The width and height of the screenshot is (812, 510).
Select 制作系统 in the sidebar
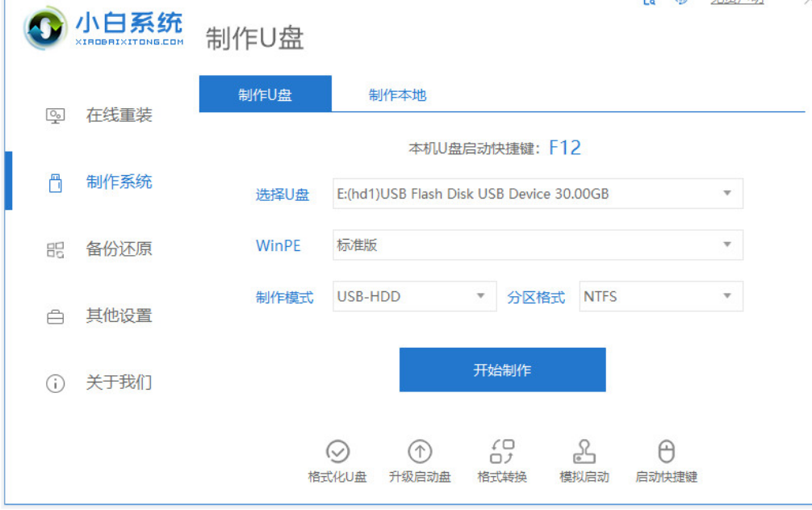tap(119, 182)
